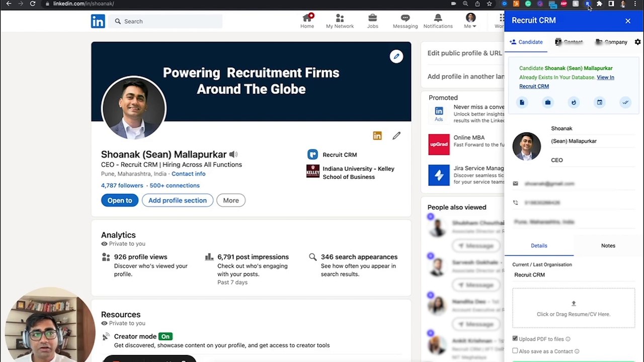The width and height of the screenshot is (644, 362).
Task: Click double-check tasks icon in Recruit CRM
Action: coord(625,103)
